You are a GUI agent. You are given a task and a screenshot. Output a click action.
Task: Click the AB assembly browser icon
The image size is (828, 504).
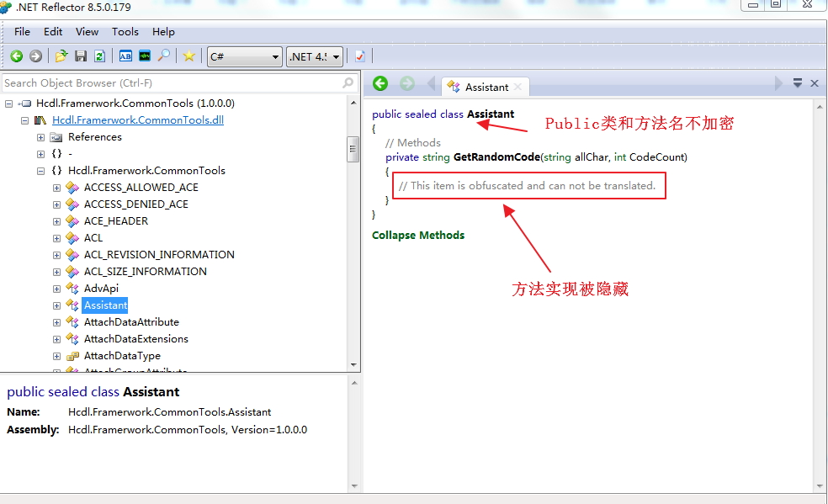pyautogui.click(x=125, y=56)
